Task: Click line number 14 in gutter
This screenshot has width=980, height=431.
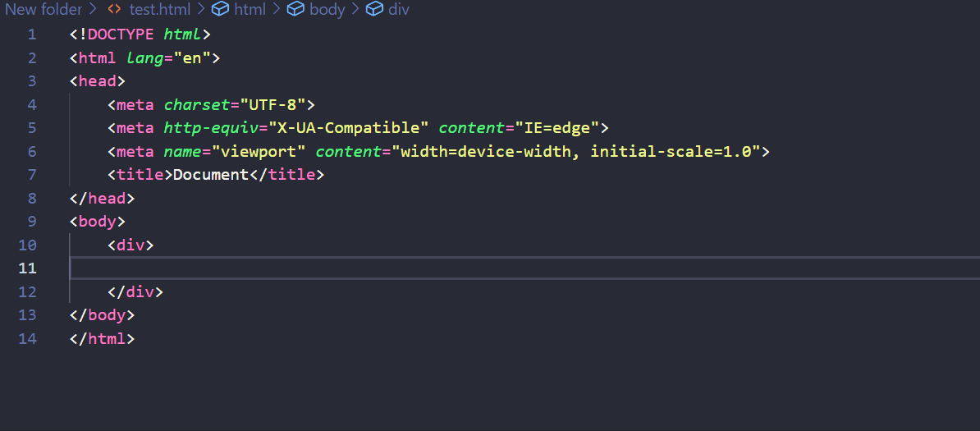Action: click(x=28, y=339)
